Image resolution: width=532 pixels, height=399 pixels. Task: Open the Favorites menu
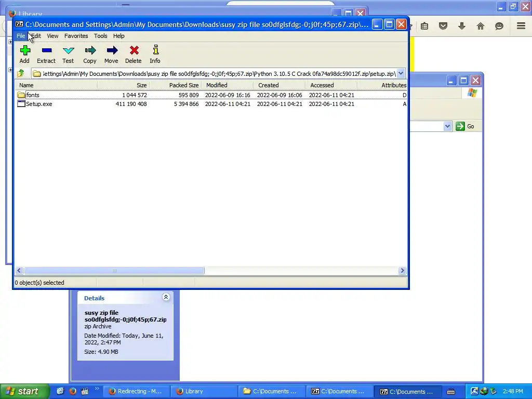point(76,36)
